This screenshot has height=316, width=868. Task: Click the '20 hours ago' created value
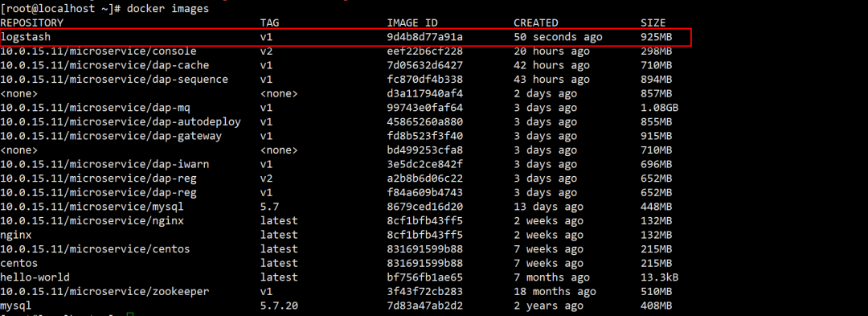[x=551, y=51]
